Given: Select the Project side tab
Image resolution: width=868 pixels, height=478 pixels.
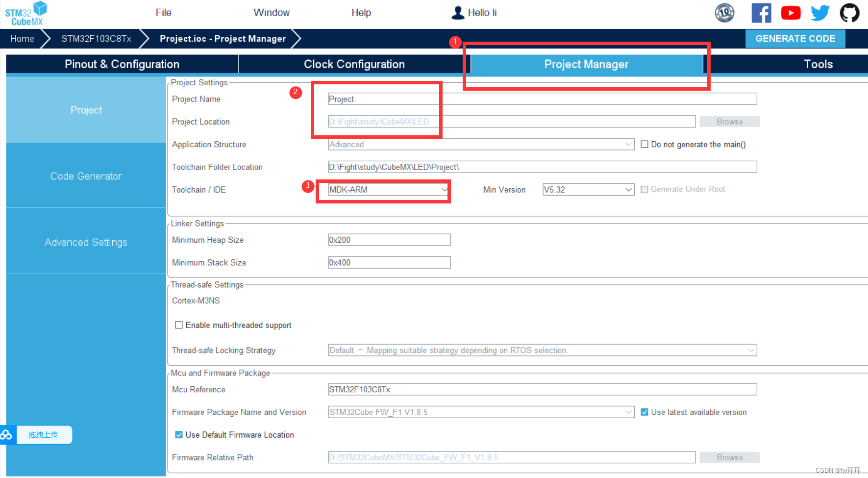Looking at the screenshot, I should (86, 110).
